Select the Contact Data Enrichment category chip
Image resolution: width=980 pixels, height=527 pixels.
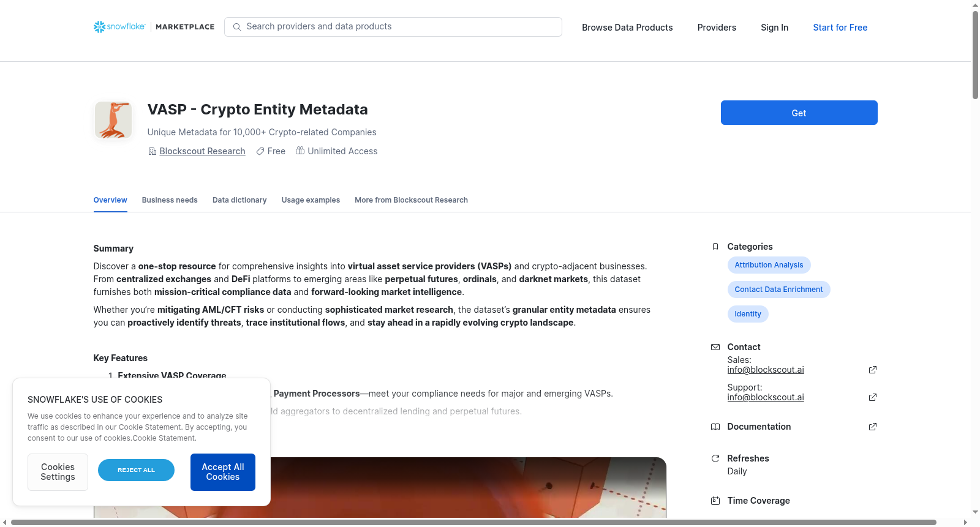(778, 290)
